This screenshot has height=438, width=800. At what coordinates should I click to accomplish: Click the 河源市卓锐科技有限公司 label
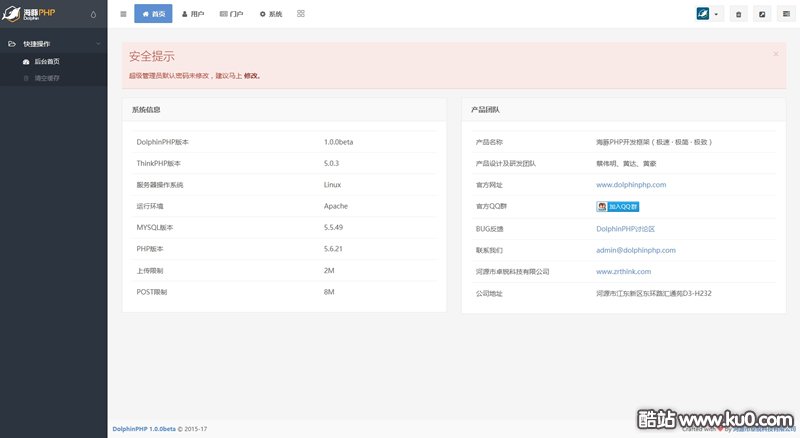coord(512,272)
